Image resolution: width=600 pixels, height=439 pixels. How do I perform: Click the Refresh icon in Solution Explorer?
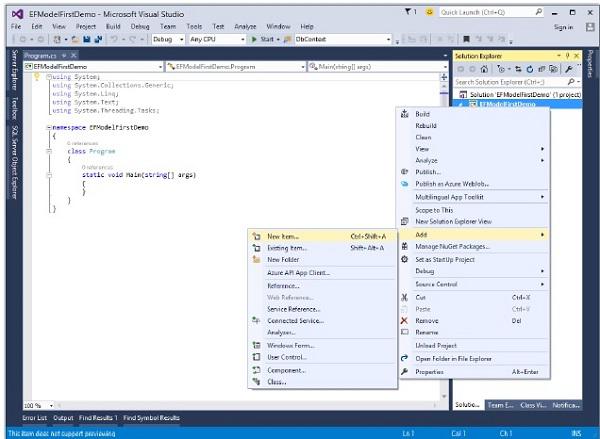530,69
